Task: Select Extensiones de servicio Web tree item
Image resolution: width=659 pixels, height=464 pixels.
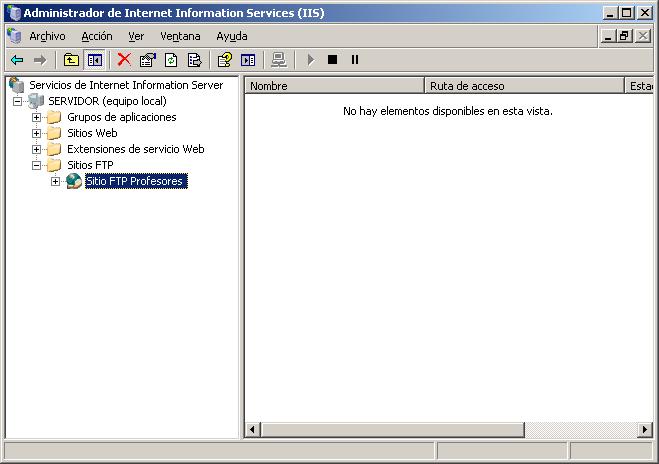Action: click(x=135, y=149)
